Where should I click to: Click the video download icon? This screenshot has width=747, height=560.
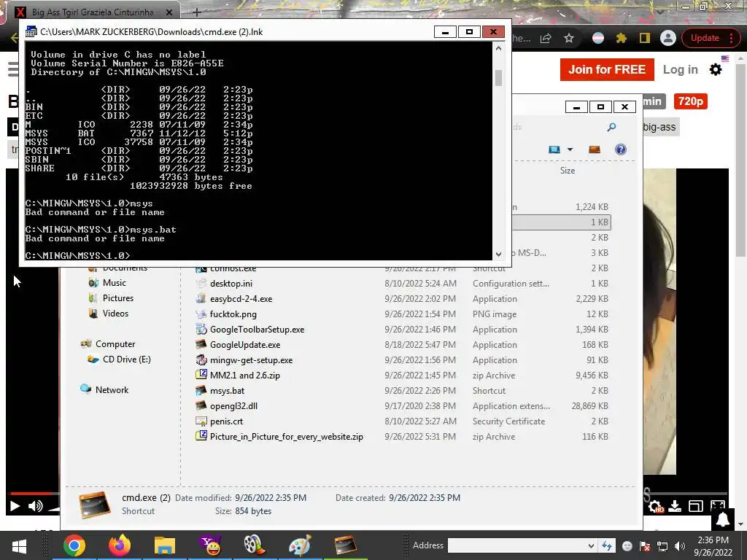(x=675, y=506)
